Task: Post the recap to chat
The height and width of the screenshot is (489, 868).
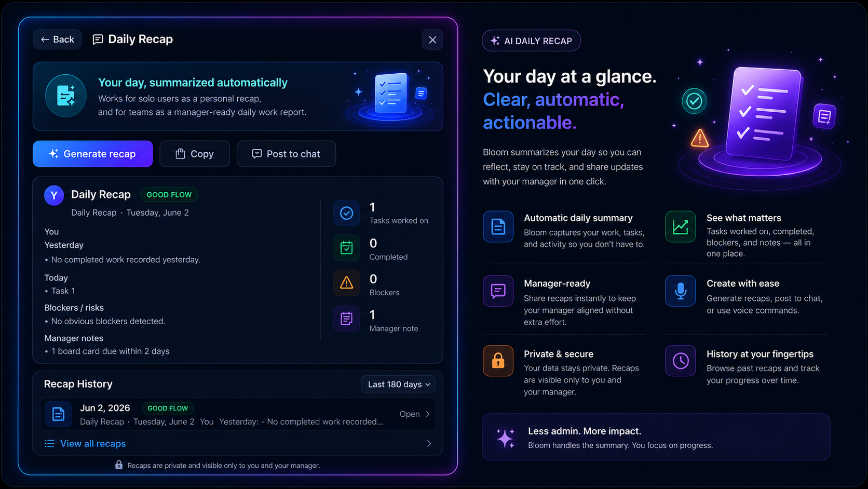Action: (x=286, y=154)
